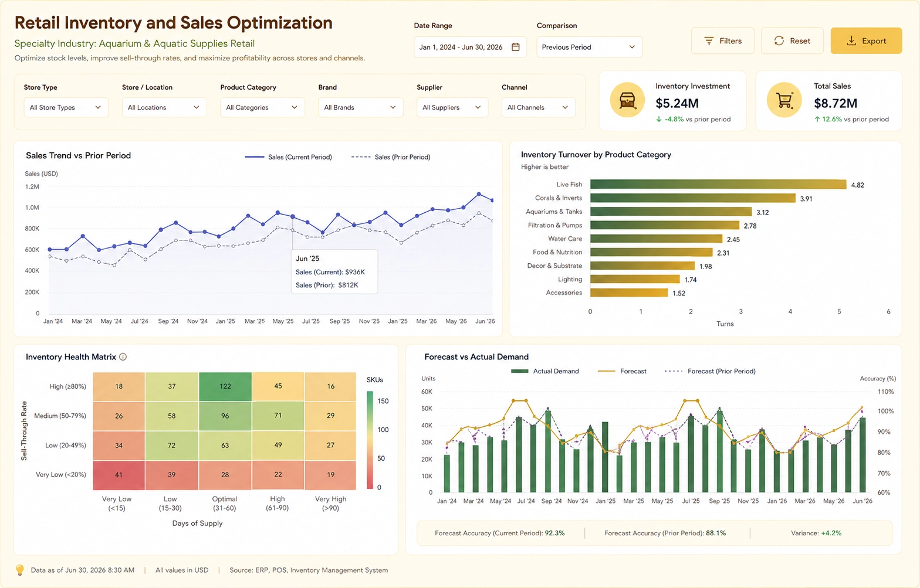Click the Filtration & Pumps bar
Viewport: 920px width, 588px height.
click(665, 225)
